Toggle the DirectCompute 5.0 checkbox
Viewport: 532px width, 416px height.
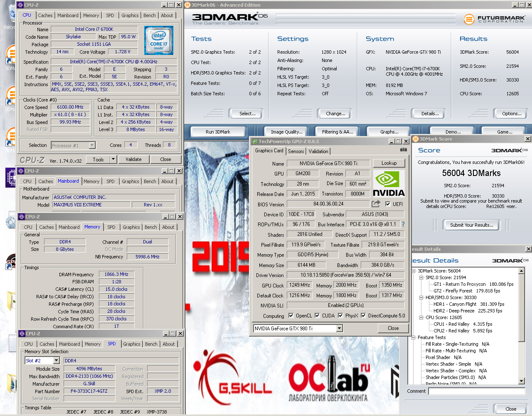coord(363,316)
